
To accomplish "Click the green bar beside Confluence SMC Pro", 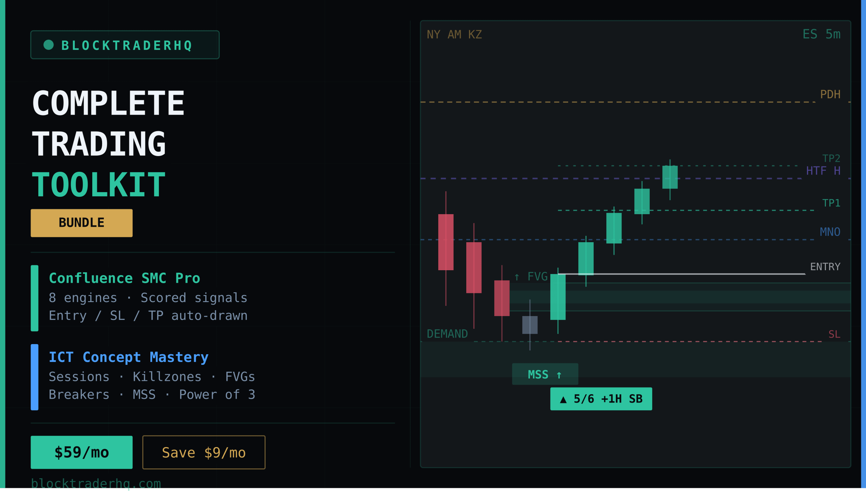I will pyautogui.click(x=35, y=298).
